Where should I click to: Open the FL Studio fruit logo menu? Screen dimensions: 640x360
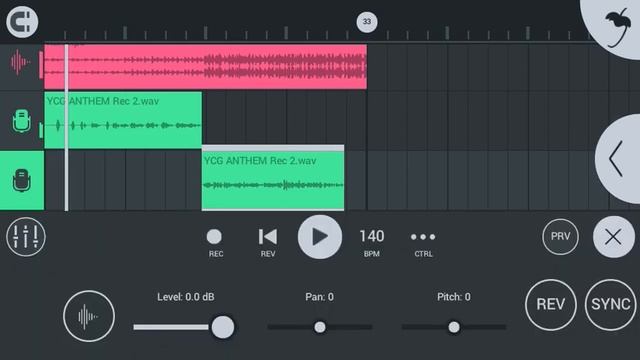pyautogui.click(x=618, y=27)
